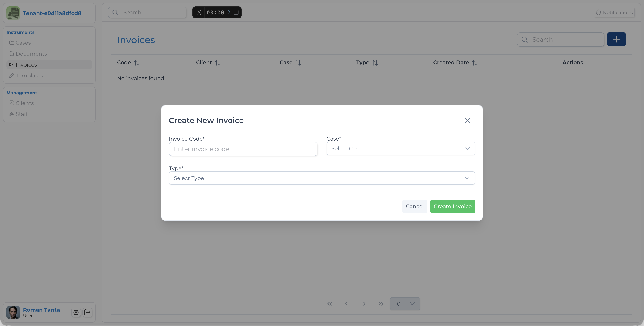This screenshot has height=326, width=644.
Task: Open user settings gear icon
Action: pos(76,312)
